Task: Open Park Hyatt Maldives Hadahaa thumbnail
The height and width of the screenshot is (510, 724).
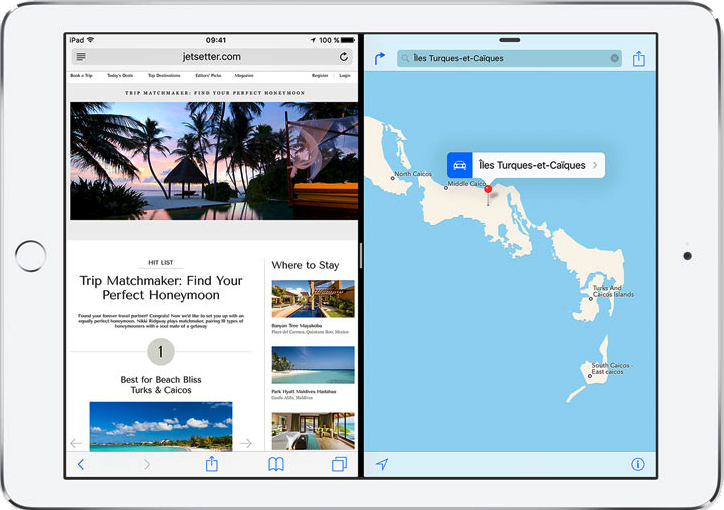Action: point(313,365)
